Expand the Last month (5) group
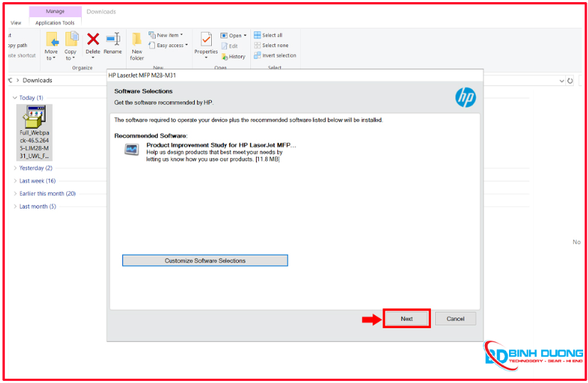This screenshot has width=588, height=383. click(x=15, y=206)
